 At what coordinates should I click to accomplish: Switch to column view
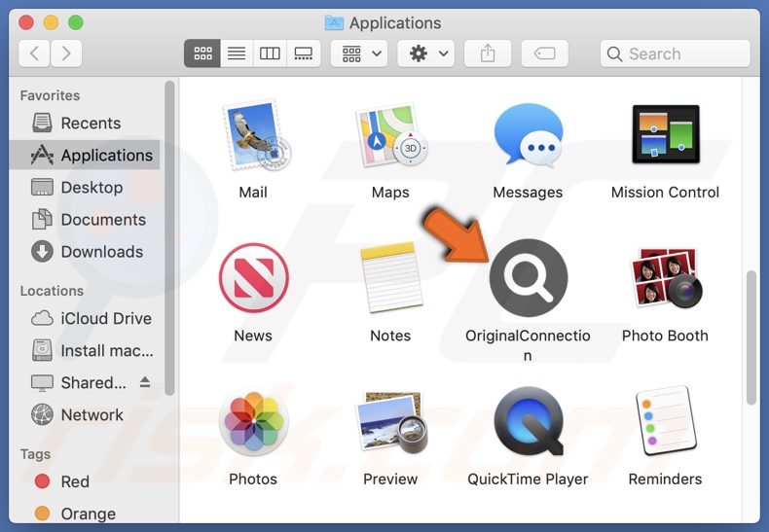point(270,53)
